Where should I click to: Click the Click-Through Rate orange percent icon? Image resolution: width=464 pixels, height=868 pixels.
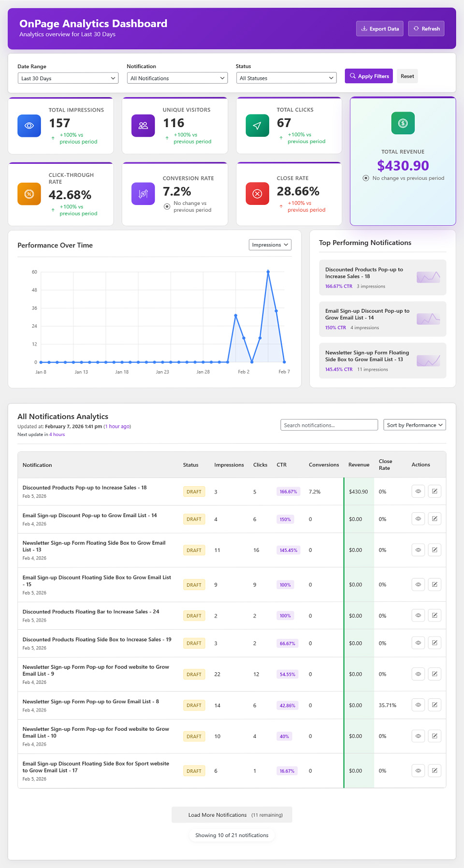click(x=29, y=194)
